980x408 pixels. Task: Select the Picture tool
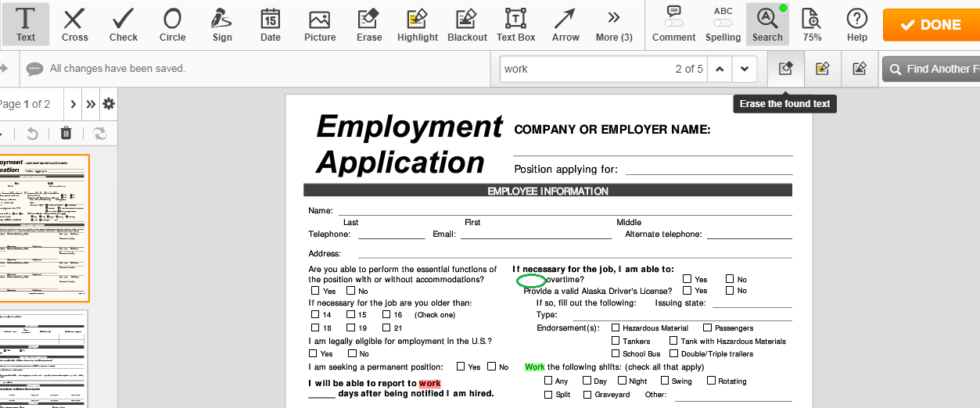coord(320,24)
